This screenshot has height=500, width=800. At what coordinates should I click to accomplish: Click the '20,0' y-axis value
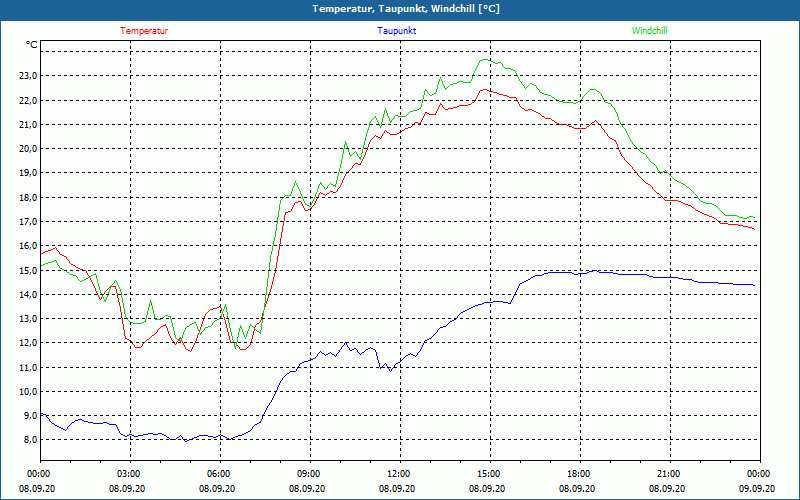pyautogui.click(x=29, y=149)
